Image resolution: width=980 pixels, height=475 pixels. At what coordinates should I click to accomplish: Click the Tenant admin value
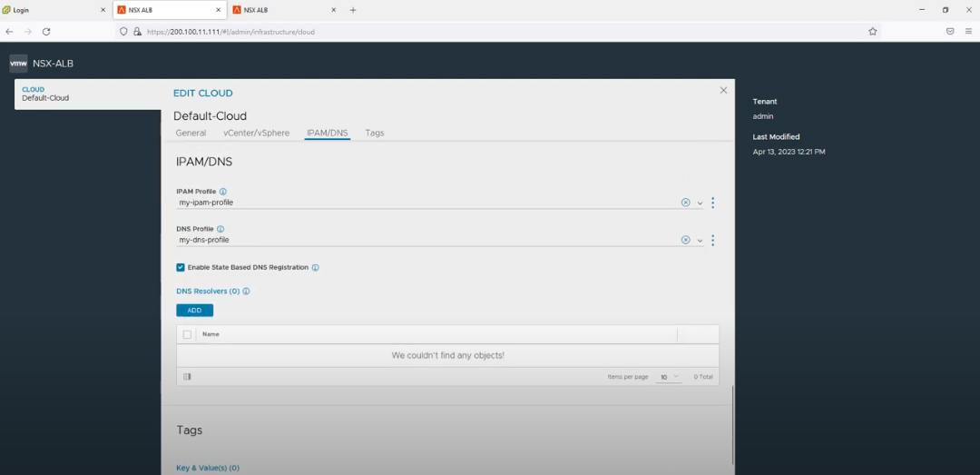762,116
